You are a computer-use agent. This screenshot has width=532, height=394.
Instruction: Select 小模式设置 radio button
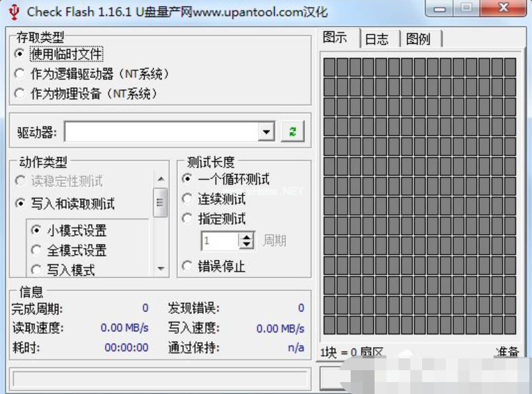pos(36,231)
